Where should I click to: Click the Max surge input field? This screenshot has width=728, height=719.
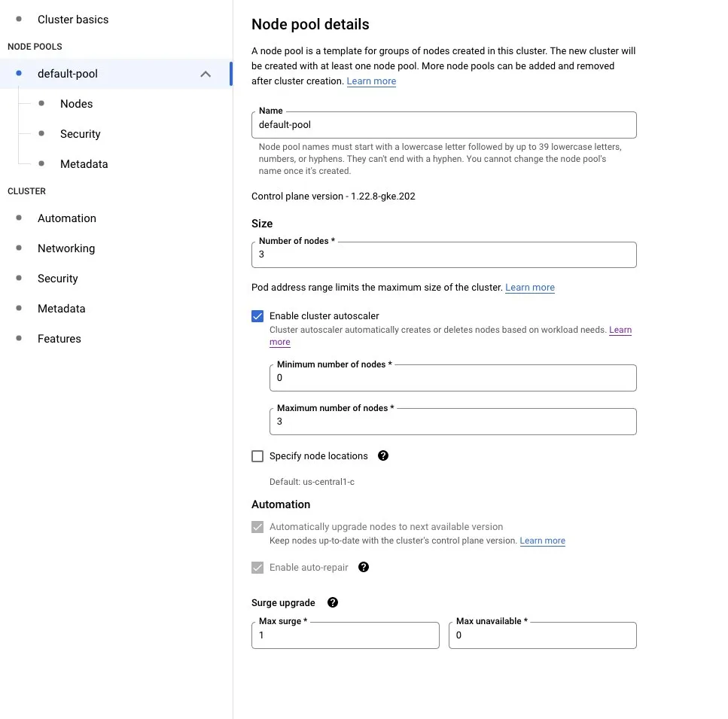[345, 635]
